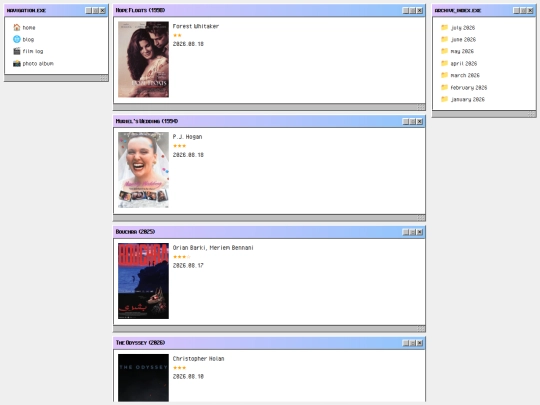540x405 pixels.
Task: Click the home house icon
Action: [x=17, y=27]
